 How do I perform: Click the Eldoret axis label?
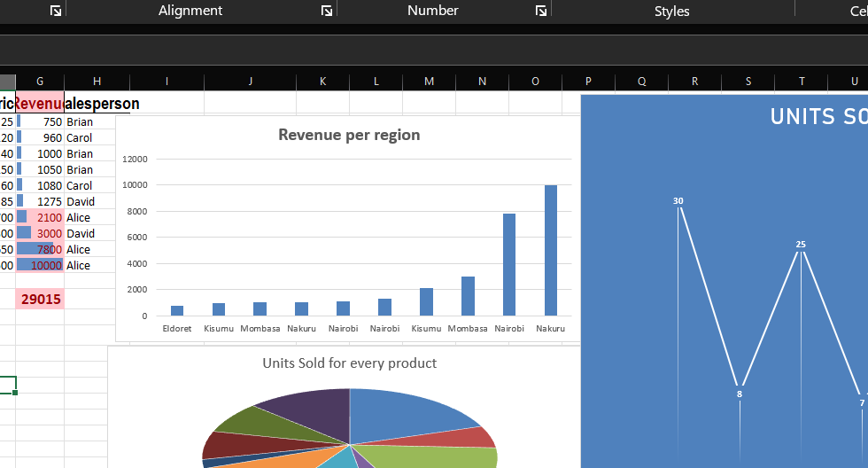(177, 329)
